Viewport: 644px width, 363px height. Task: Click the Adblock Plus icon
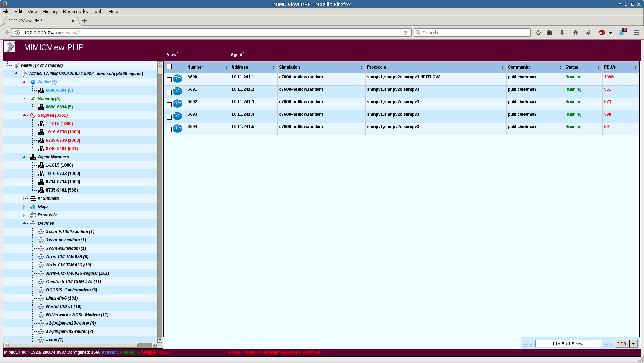pyautogui.click(x=602, y=33)
